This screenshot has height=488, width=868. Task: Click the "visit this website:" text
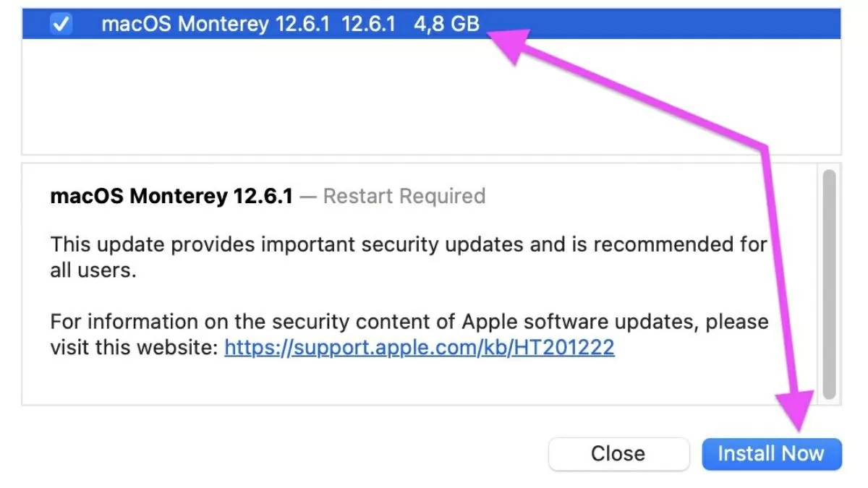point(134,348)
